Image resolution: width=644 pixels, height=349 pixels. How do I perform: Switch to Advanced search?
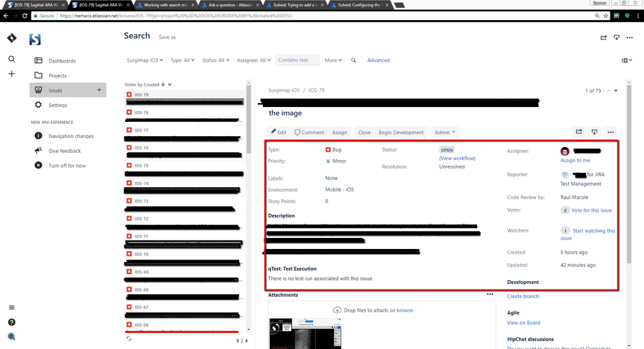tap(378, 61)
